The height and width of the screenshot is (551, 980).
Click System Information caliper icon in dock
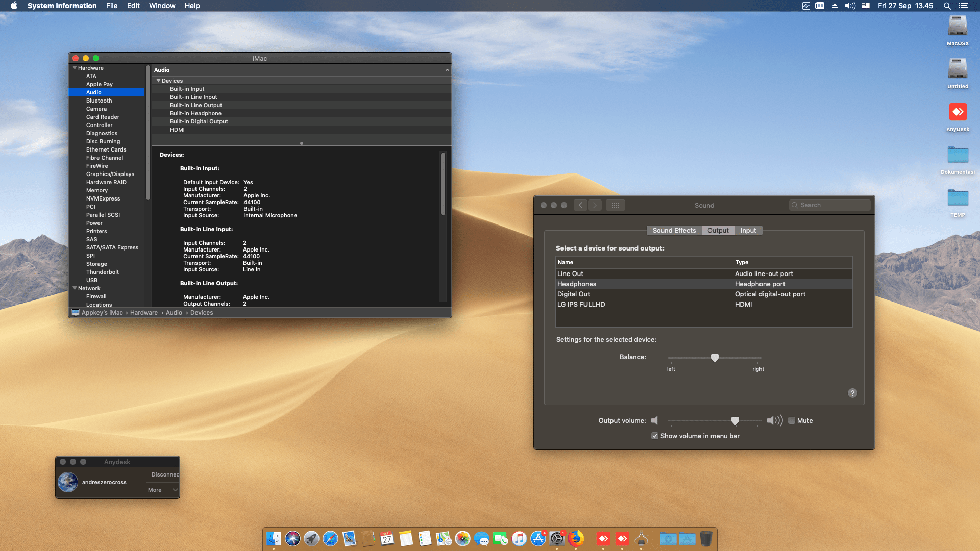pyautogui.click(x=641, y=538)
